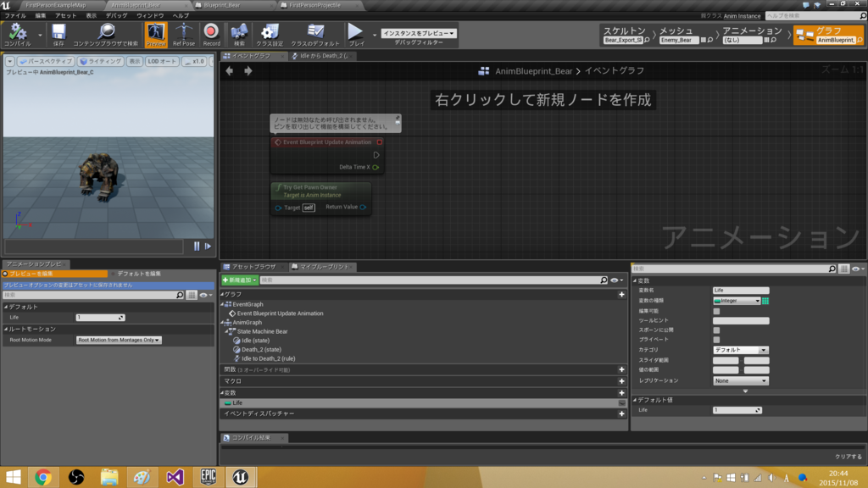Go back in graph navigation arrow

(x=229, y=71)
